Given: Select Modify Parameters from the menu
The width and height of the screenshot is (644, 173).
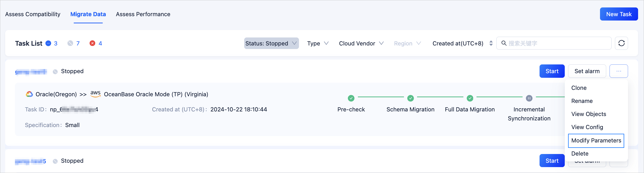Looking at the screenshot, I should (x=596, y=140).
